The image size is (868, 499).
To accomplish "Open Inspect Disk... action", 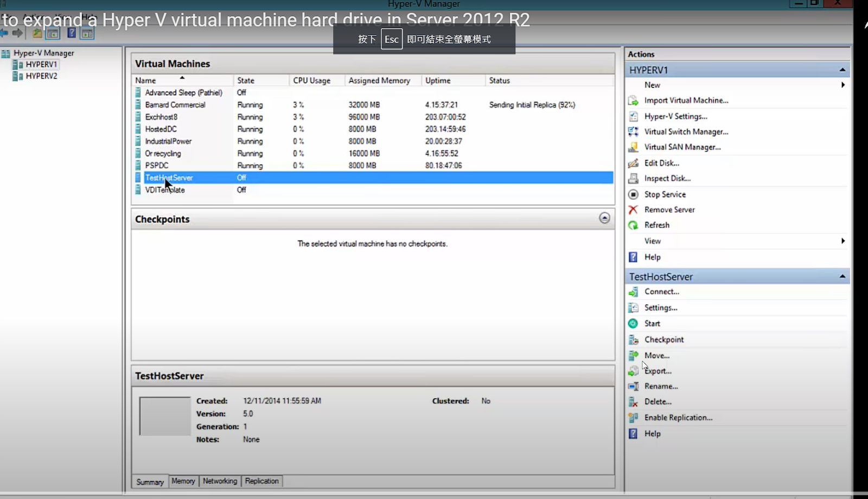I will [x=667, y=178].
